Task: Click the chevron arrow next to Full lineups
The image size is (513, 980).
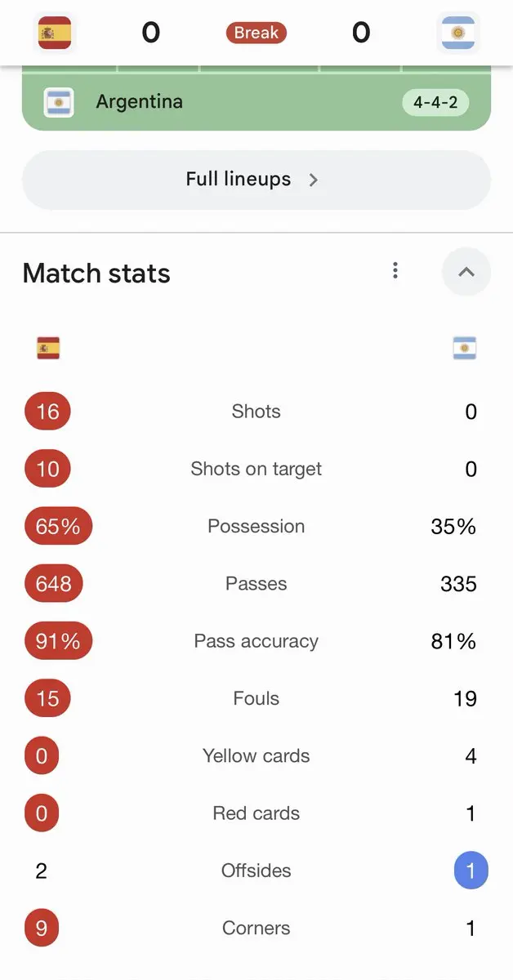Action: click(x=314, y=180)
